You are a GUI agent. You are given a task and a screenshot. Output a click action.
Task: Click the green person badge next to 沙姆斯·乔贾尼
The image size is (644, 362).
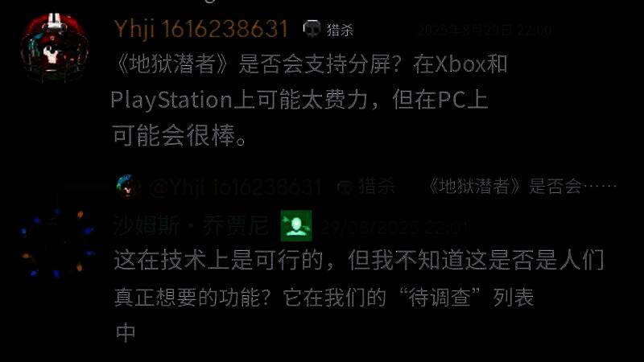[x=296, y=226]
